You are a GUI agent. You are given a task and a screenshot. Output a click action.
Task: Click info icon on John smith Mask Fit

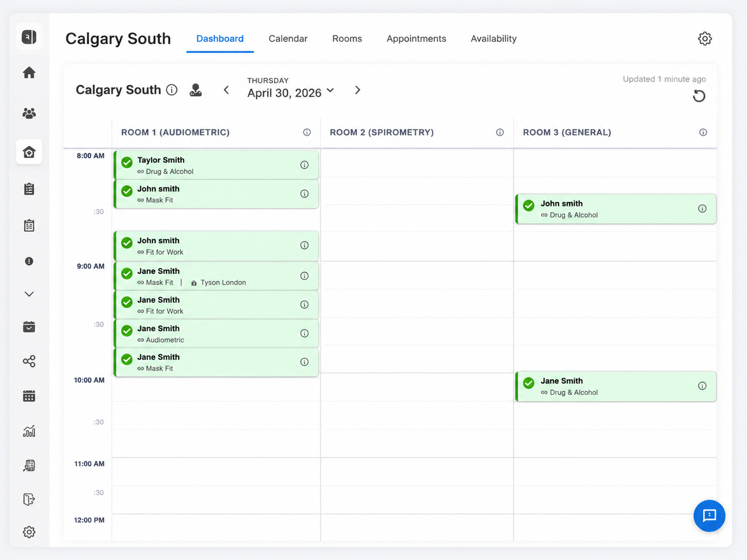click(304, 194)
